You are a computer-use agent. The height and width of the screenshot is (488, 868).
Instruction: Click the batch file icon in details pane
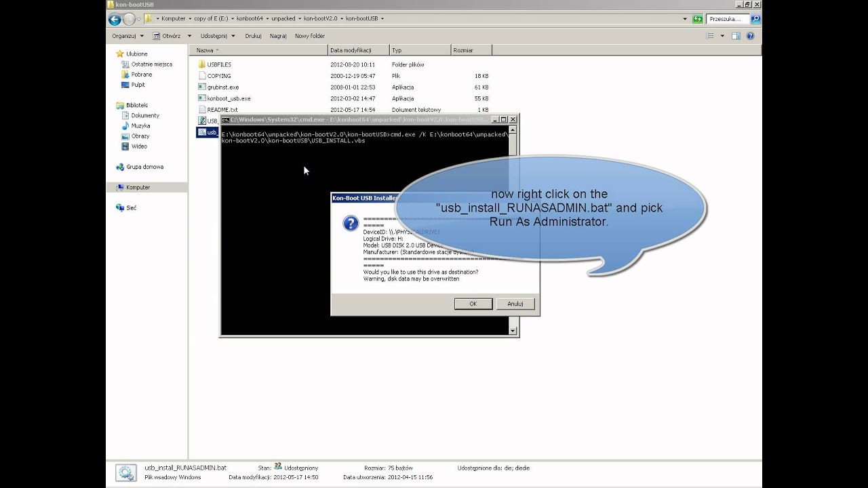pyautogui.click(x=125, y=472)
